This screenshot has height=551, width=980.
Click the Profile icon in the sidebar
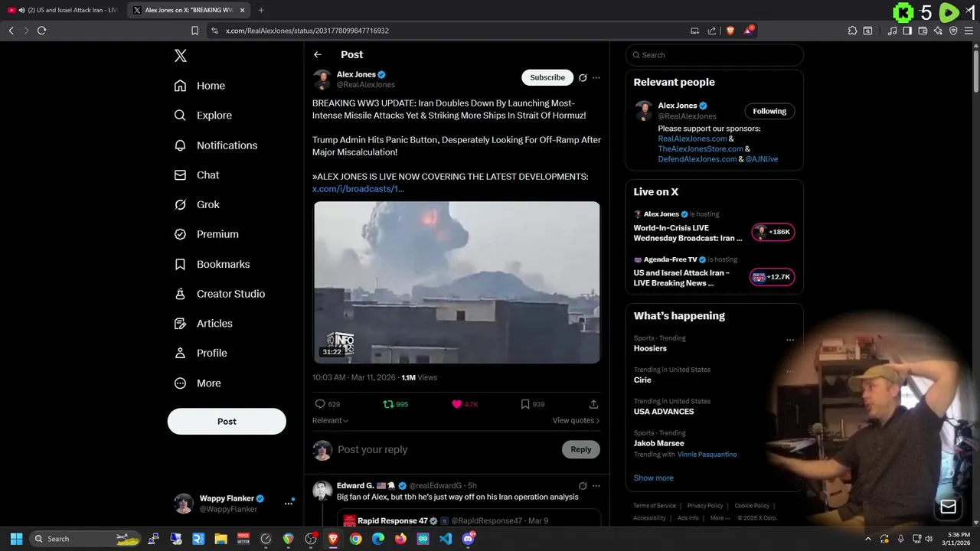click(x=180, y=353)
